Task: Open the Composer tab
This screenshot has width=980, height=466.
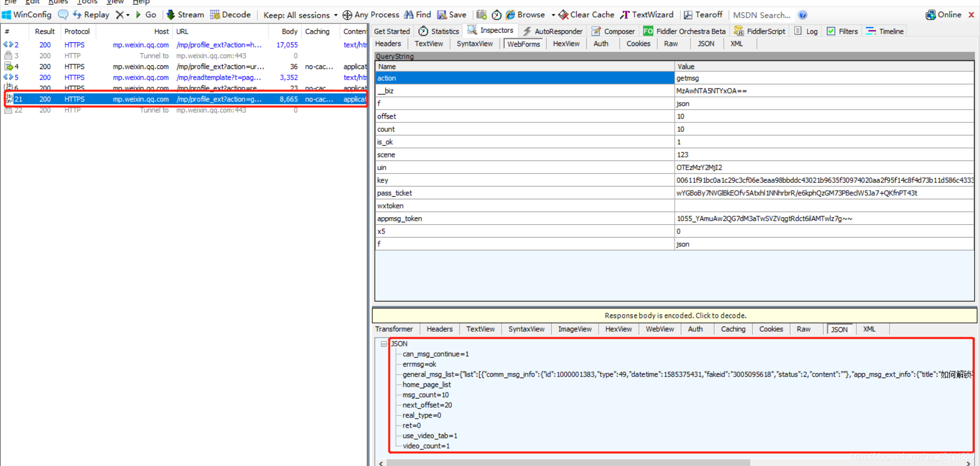Action: click(613, 31)
